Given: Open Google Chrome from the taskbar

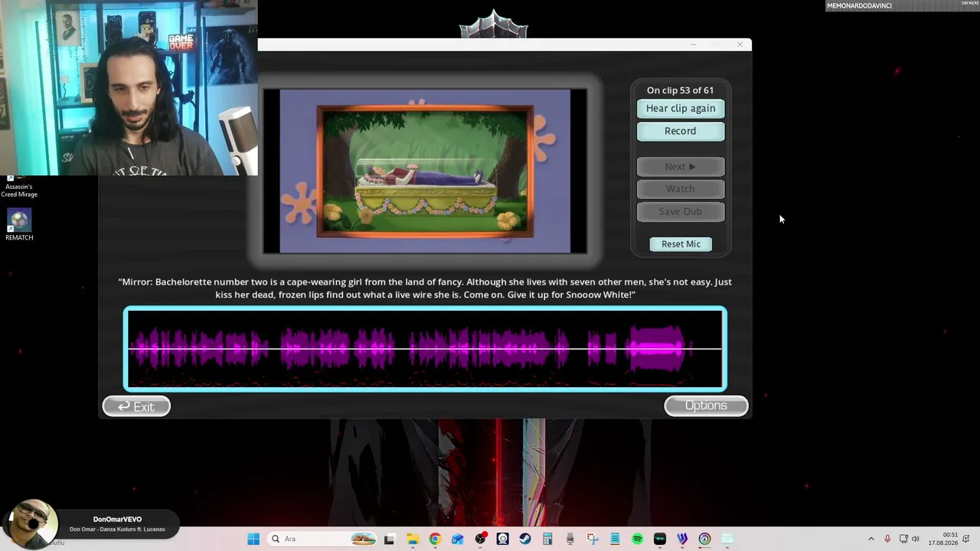Looking at the screenshot, I should pos(435,539).
